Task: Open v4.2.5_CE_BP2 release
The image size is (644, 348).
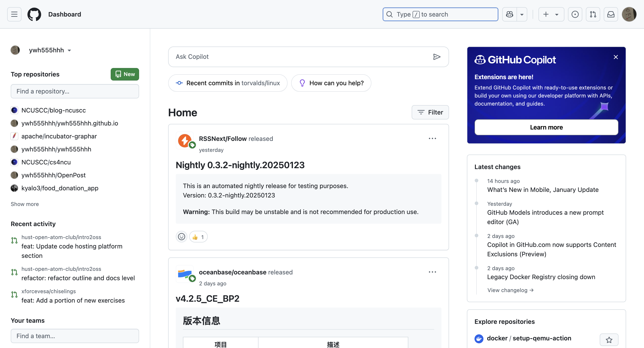Action: tap(208, 299)
